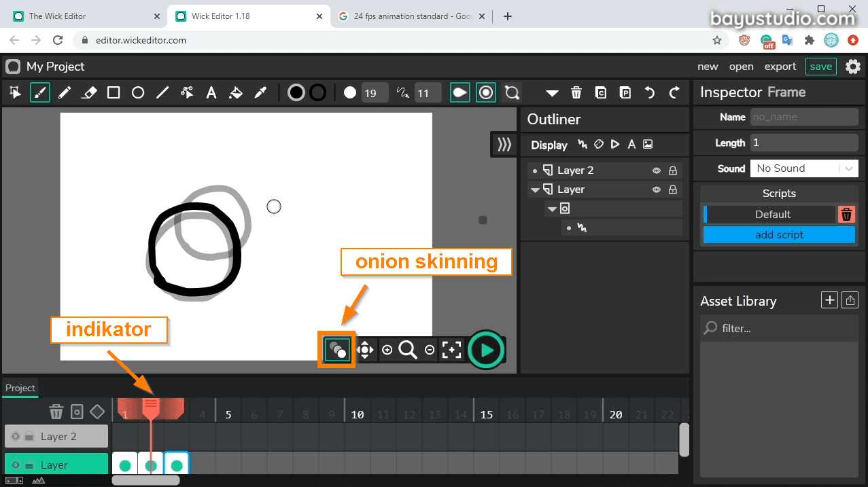Switch to the Eraser tool

click(x=89, y=92)
